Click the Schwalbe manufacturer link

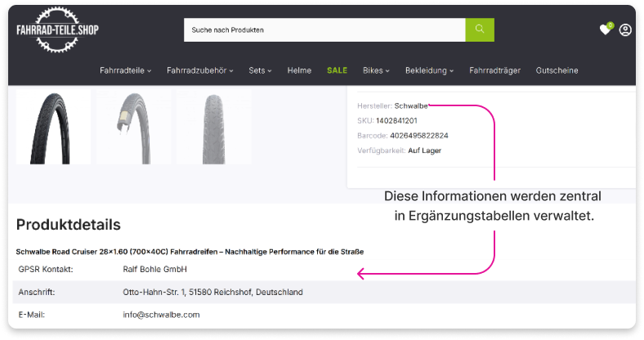[411, 105]
